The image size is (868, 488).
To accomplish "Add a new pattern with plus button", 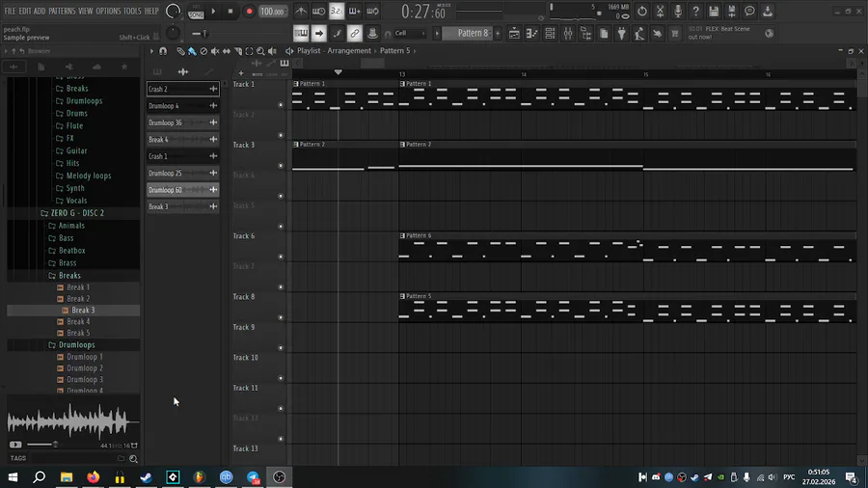I will [x=498, y=33].
